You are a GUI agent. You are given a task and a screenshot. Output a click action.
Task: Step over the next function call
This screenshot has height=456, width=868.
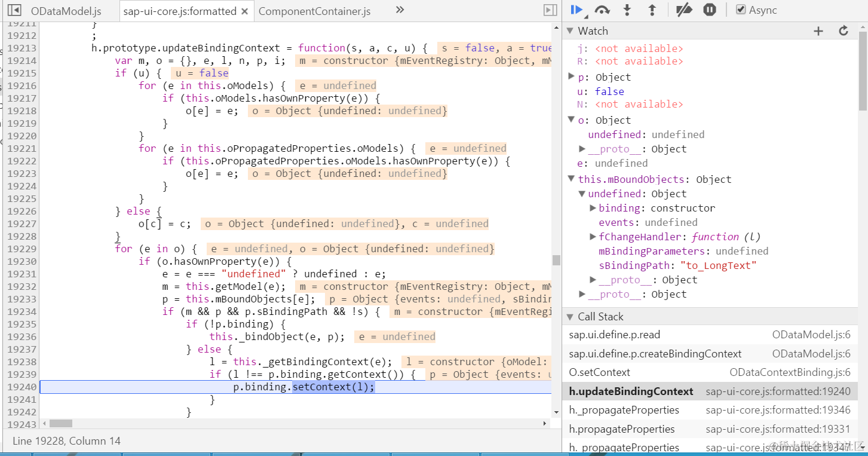[x=602, y=10]
